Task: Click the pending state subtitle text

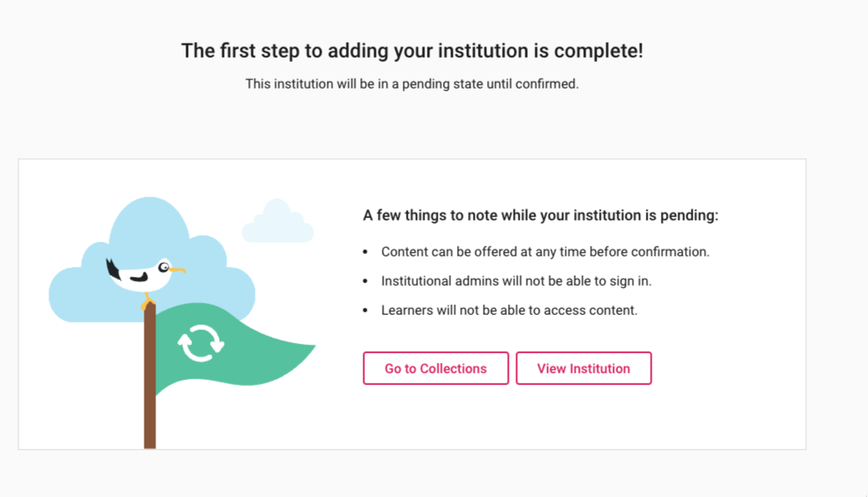Action: click(x=412, y=84)
